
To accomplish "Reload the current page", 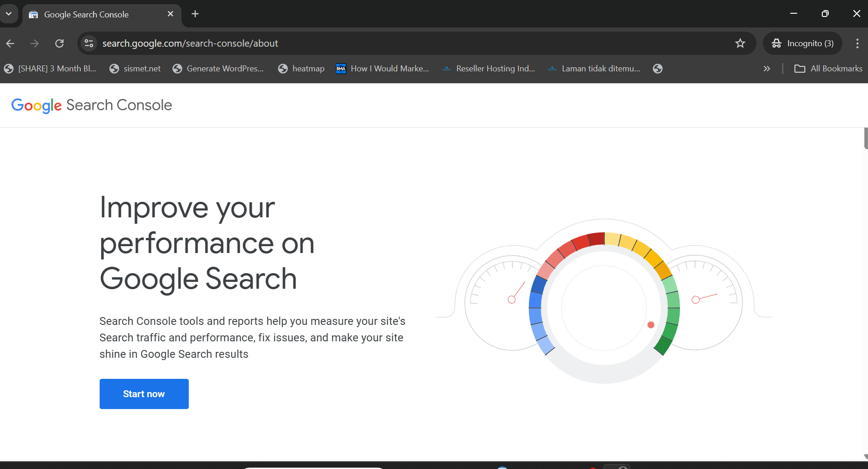I will pos(59,43).
